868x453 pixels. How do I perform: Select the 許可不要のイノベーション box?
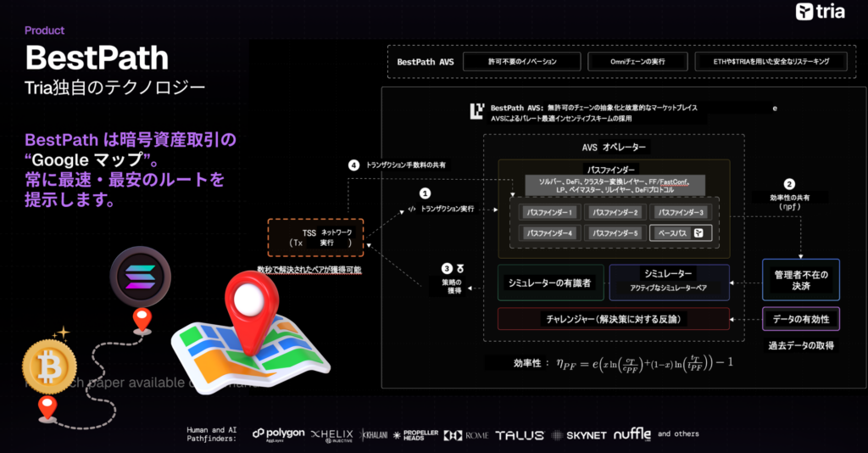point(522,62)
